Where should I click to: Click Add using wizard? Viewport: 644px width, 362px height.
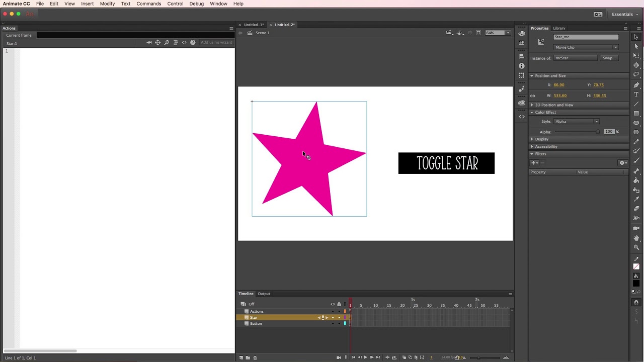click(216, 42)
